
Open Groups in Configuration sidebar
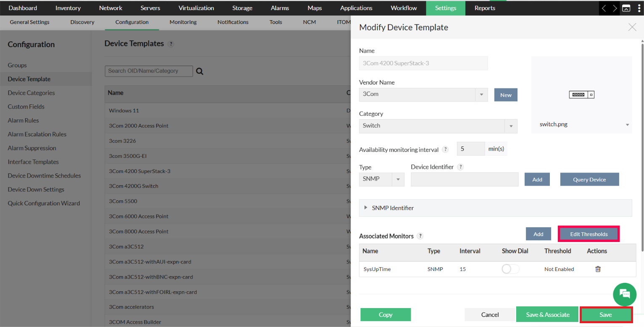pos(17,65)
